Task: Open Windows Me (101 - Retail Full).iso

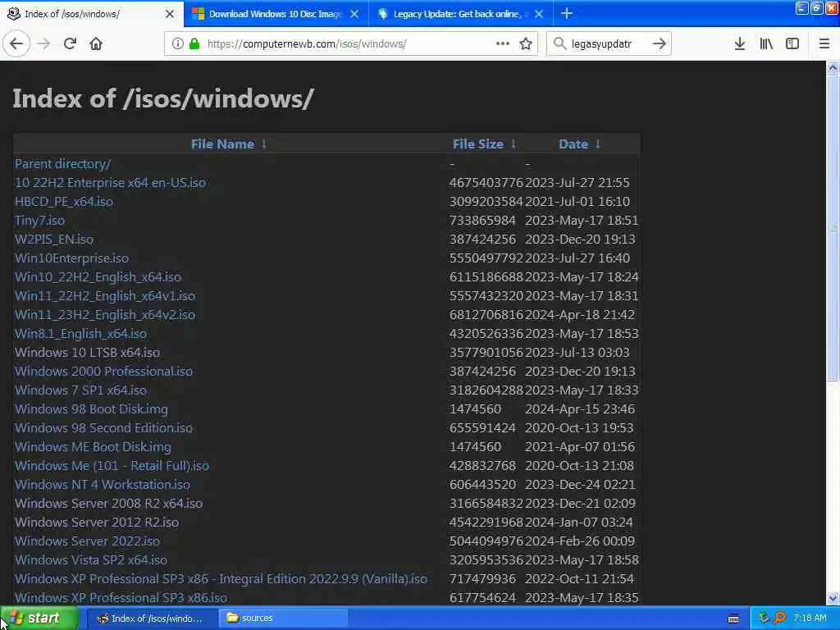Action: (x=112, y=466)
